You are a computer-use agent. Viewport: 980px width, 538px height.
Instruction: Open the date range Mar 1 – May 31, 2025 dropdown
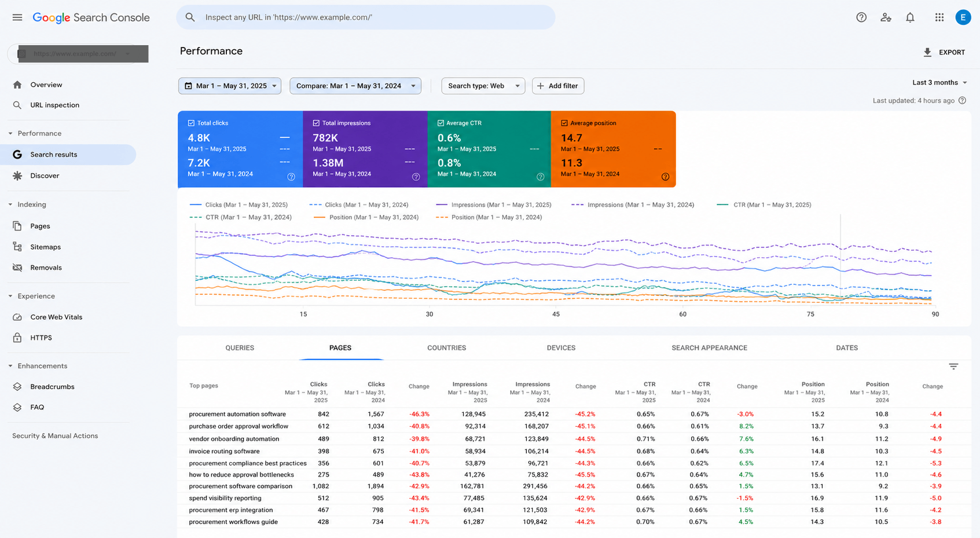tap(230, 86)
